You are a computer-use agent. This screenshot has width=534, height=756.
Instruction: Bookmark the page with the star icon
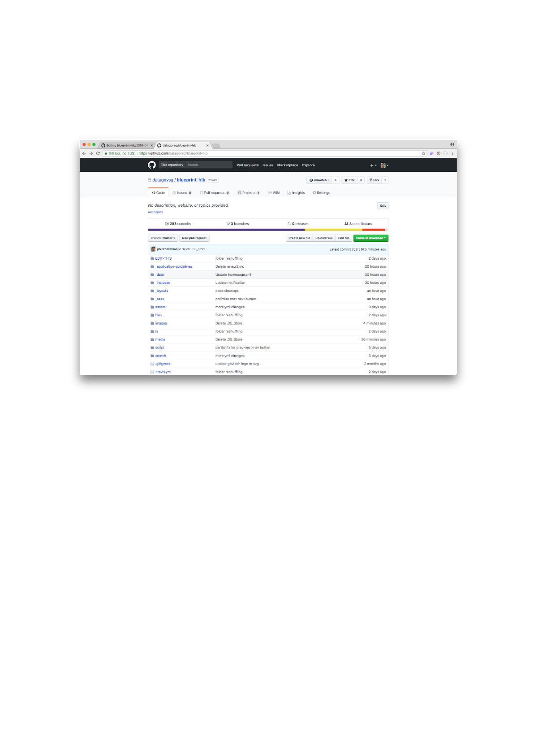coord(423,153)
